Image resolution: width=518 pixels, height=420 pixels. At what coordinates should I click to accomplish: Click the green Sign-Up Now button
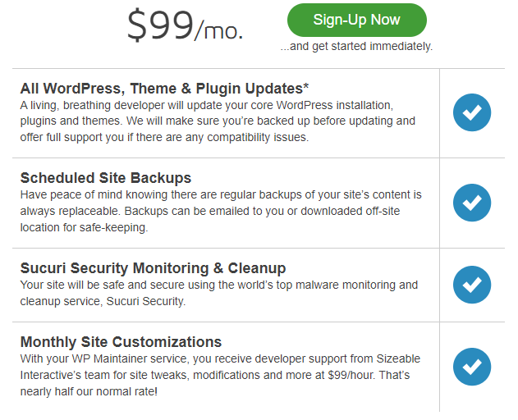tap(356, 20)
